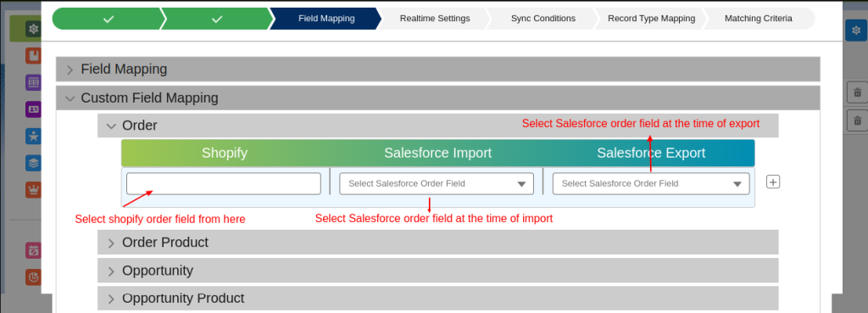Switch to Realtime Settings step
This screenshot has width=868, height=313.
point(435,19)
